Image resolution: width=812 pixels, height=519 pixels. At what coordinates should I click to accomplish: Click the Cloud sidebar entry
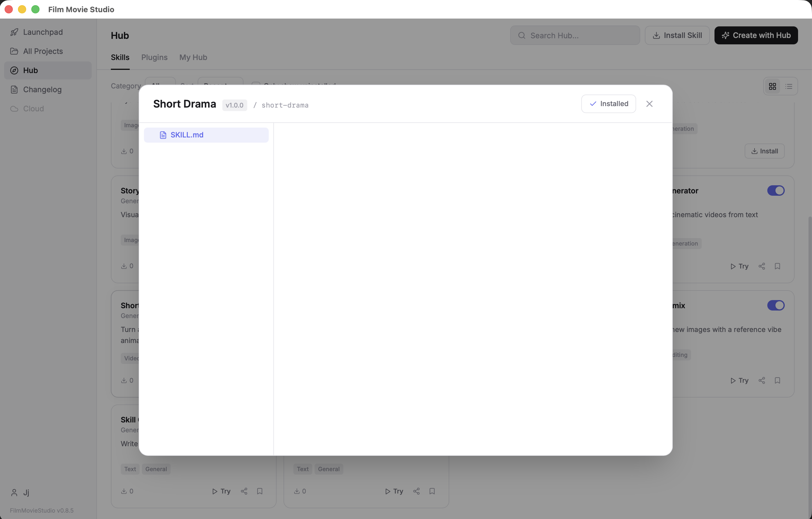coord(48,108)
